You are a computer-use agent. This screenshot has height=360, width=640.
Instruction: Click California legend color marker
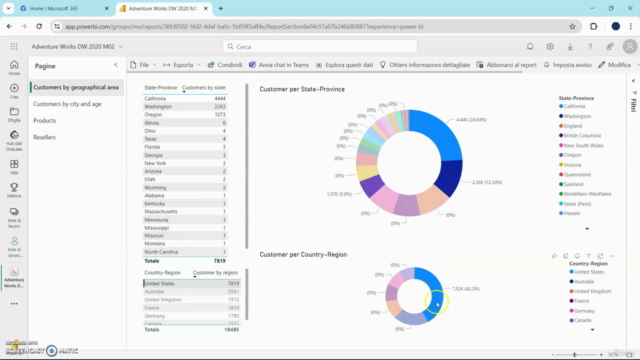561,106
